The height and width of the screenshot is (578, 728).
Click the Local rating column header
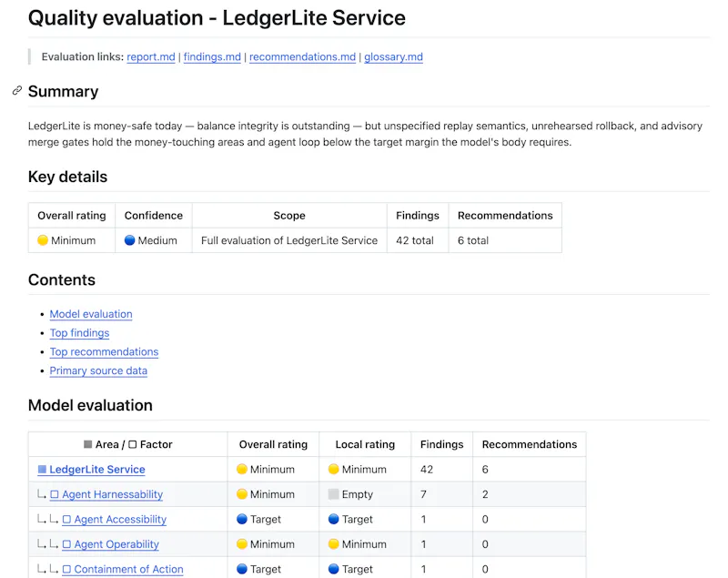tap(365, 444)
